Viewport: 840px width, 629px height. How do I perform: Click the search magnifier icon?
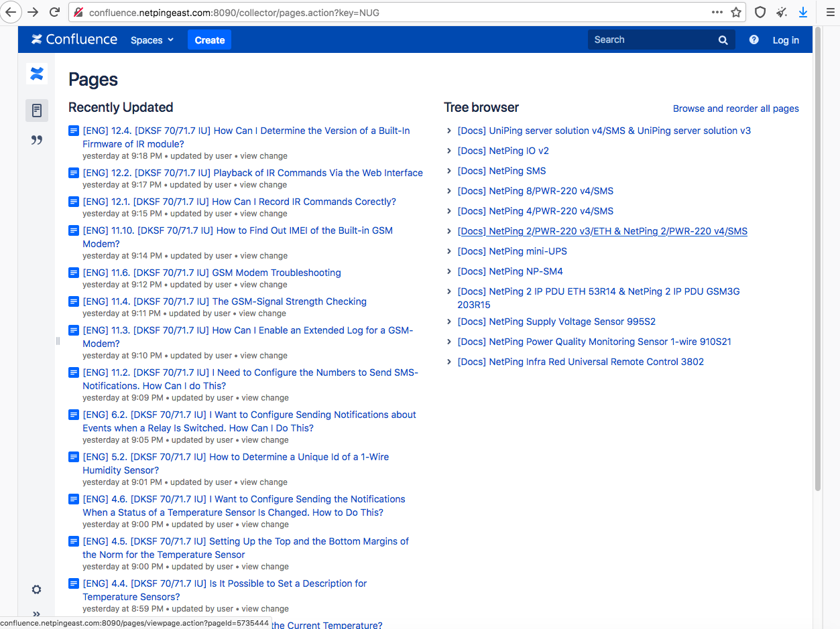pyautogui.click(x=723, y=40)
